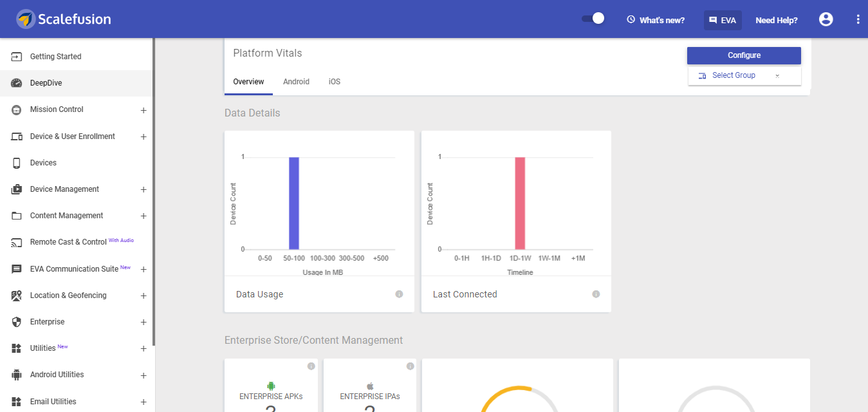Expand Location & Geofencing section

point(143,296)
